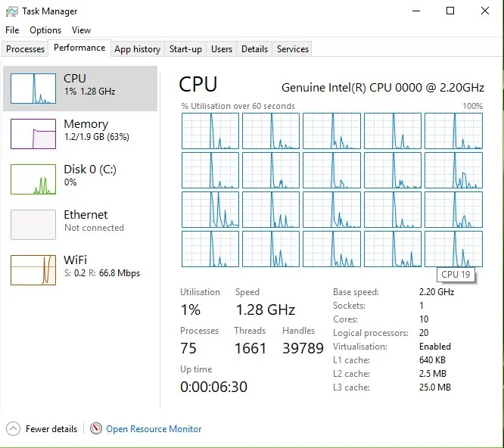Click the handles count 39789

[303, 348]
